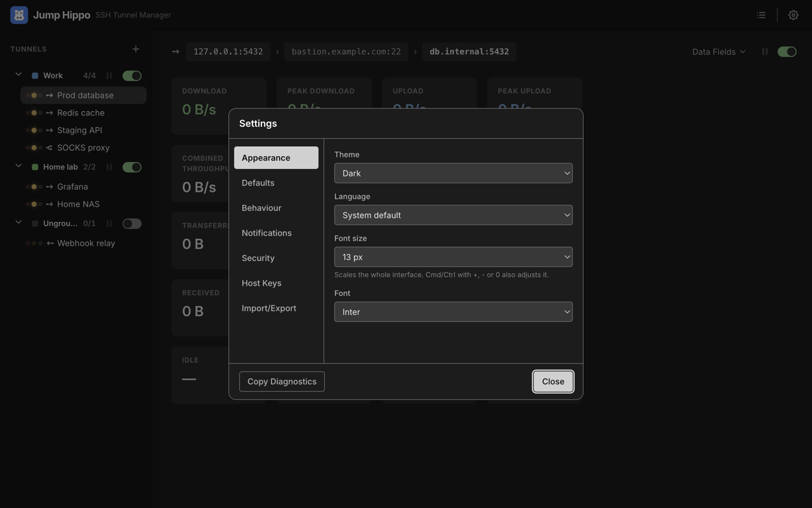
Task: Click the Jump Hippo app logo
Action: pyautogui.click(x=19, y=15)
